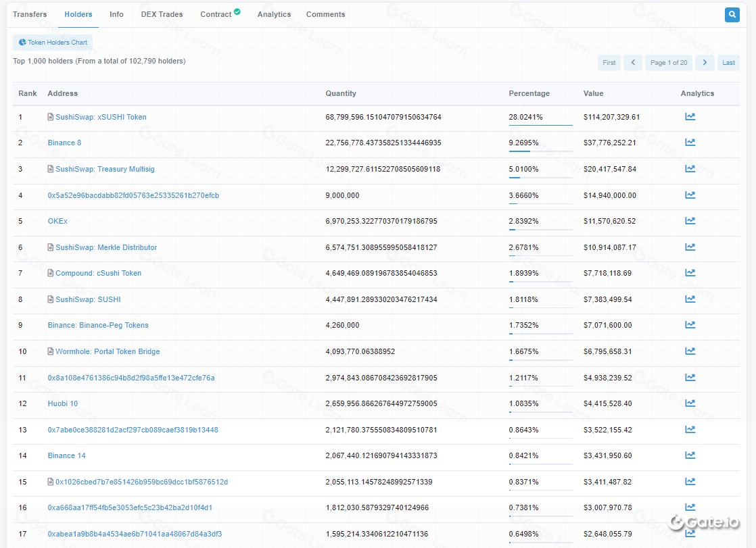Screen dimensions: 756x548
Task: Open the OKEx holder link
Action: (57, 221)
